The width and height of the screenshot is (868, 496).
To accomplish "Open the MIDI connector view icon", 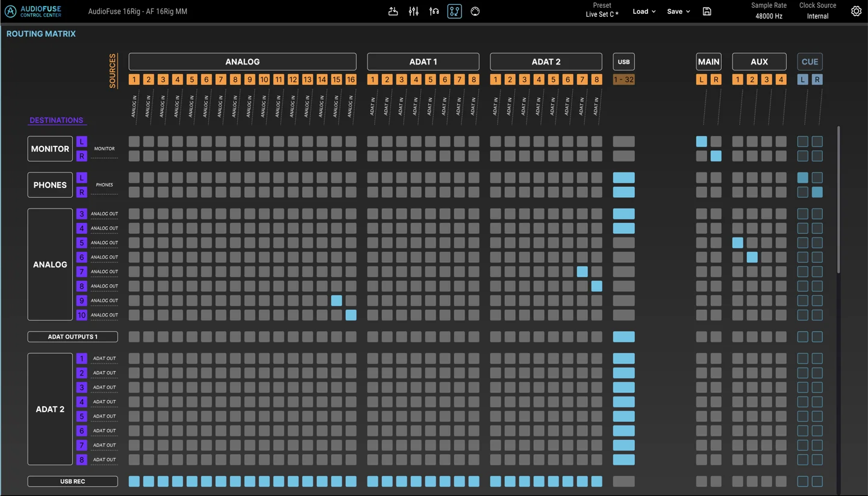I will coord(475,11).
